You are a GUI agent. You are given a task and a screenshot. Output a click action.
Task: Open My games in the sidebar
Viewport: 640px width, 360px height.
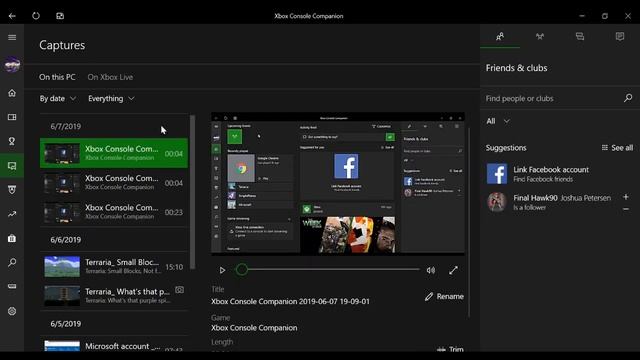pos(12,117)
